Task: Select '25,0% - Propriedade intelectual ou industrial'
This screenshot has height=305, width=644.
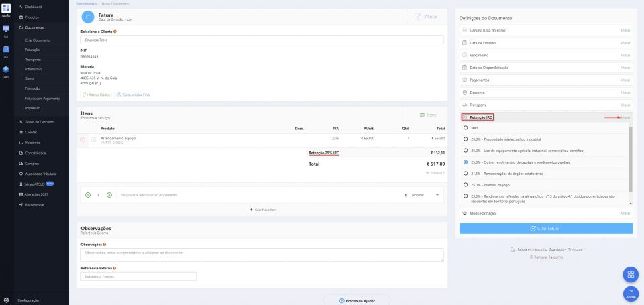Action: pos(466,139)
